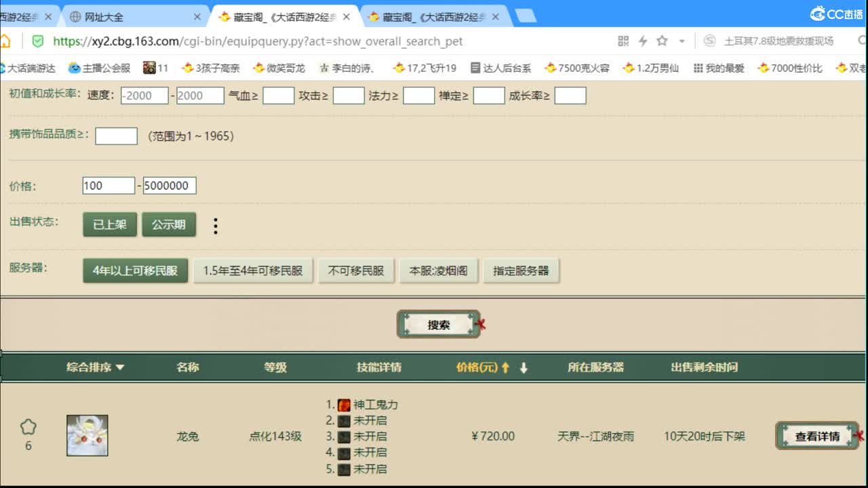
Task: Open the 微笑哥龙 bookmark
Action: pos(279,68)
